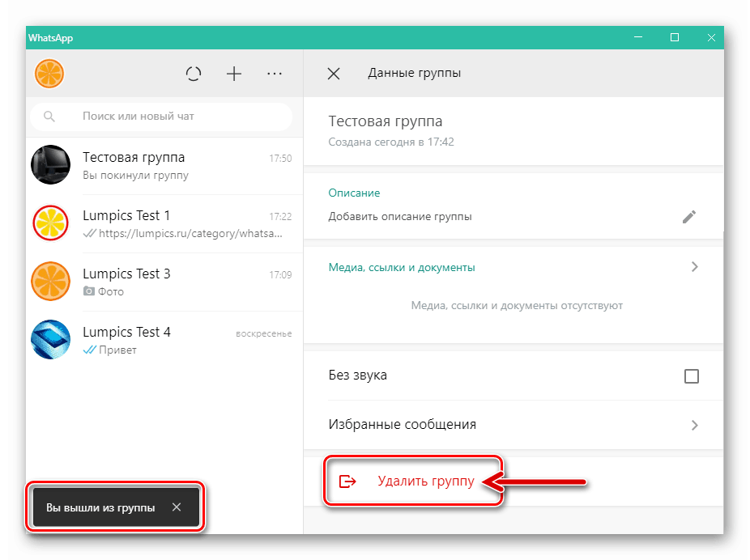Screen dimensions: 750x560
Task: Open the Lumpics Test 4 chat
Action: point(164,340)
